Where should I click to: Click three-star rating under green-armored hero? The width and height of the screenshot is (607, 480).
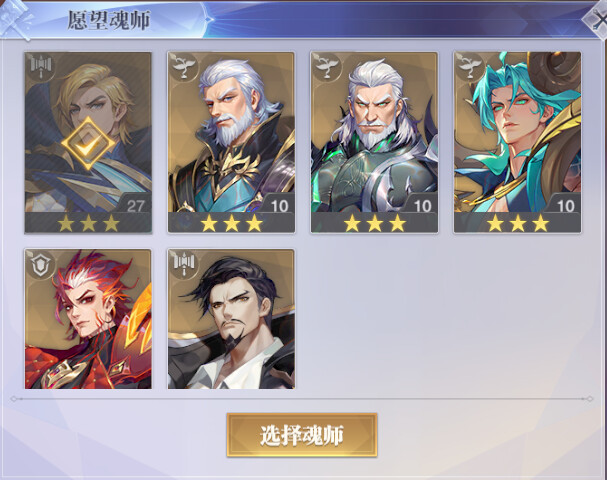pos(374,223)
